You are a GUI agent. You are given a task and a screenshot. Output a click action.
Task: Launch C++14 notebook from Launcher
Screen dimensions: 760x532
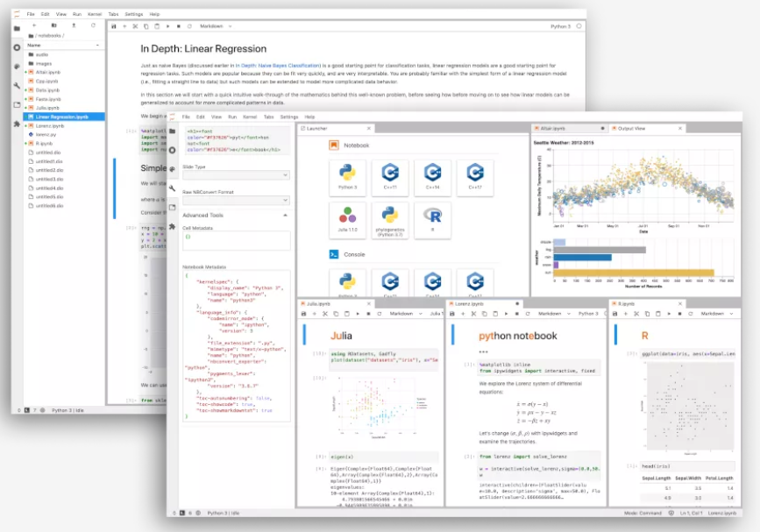pos(433,177)
